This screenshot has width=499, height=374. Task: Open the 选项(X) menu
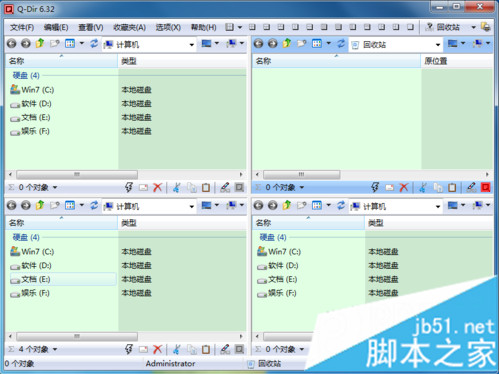pos(168,27)
